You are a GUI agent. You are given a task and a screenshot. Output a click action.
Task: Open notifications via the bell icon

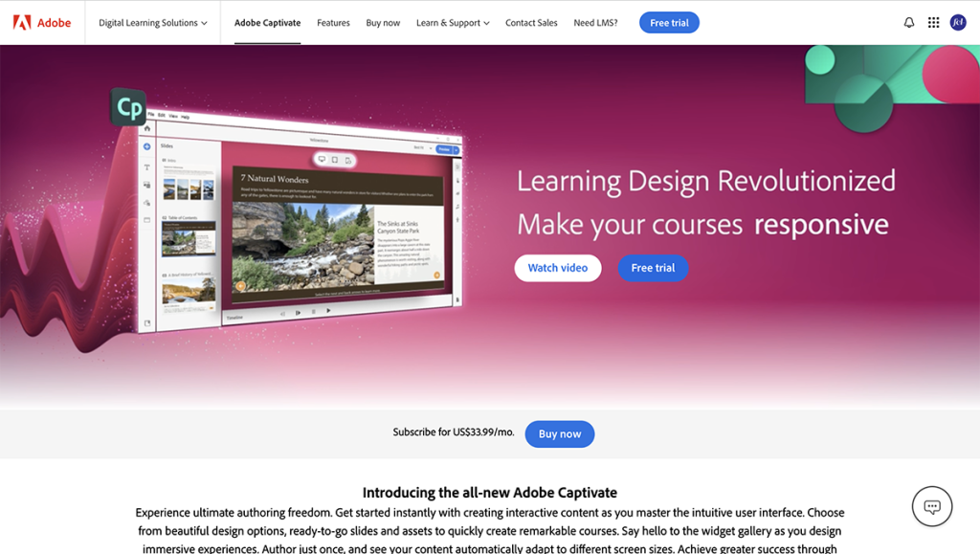pyautogui.click(x=908, y=22)
